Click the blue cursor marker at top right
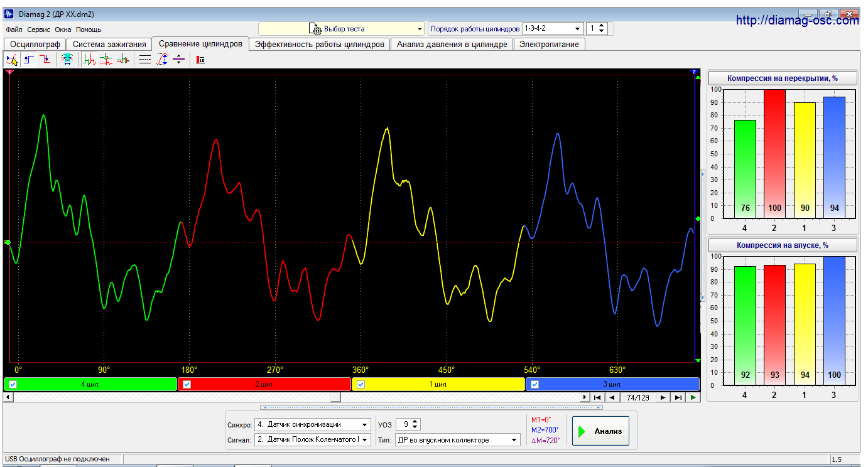Image resolution: width=868 pixels, height=467 pixels. pos(695,72)
